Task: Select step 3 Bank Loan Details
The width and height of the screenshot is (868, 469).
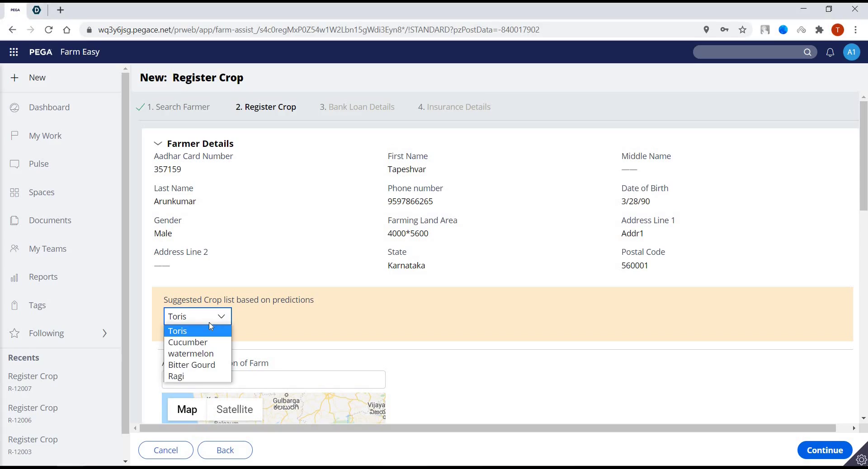Action: (357, 107)
